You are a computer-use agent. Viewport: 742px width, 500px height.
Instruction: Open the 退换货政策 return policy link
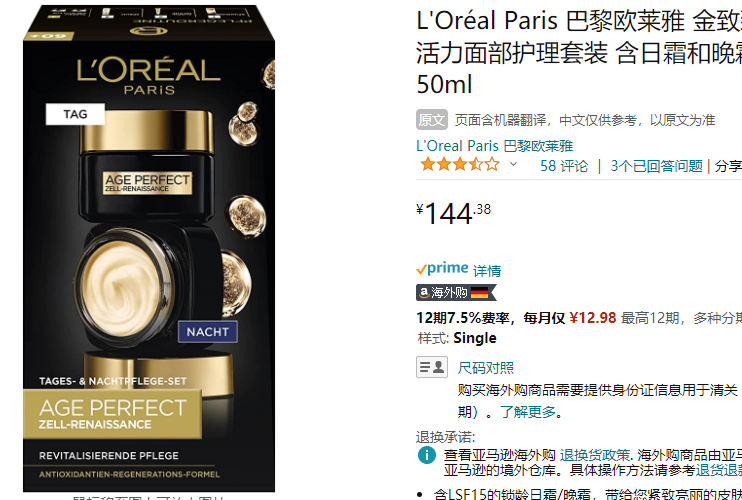coord(594,455)
